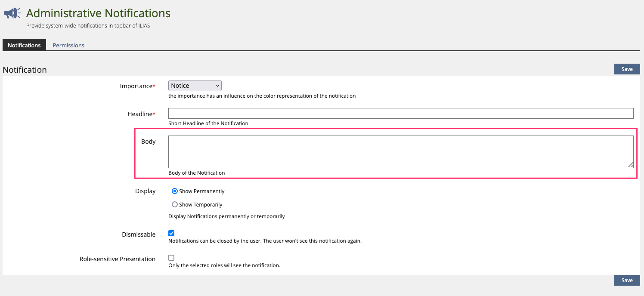Select the Show Permanently radio button
Image resolution: width=644 pixels, height=296 pixels.
(175, 191)
